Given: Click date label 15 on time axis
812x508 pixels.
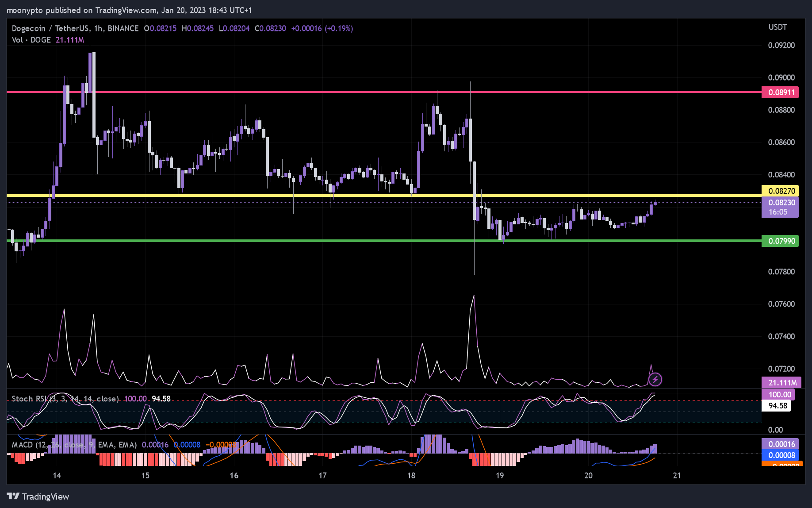Looking at the screenshot, I should coord(146,475).
